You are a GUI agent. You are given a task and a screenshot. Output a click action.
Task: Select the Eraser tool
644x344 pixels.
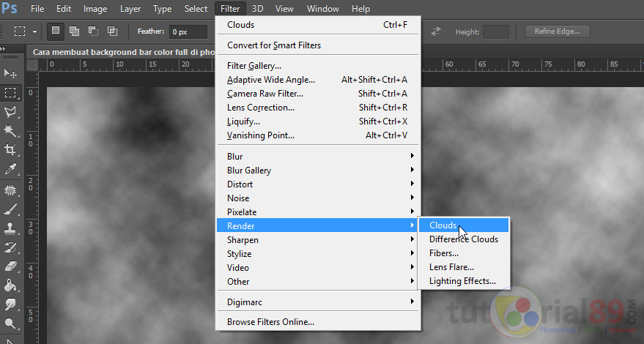(10, 266)
